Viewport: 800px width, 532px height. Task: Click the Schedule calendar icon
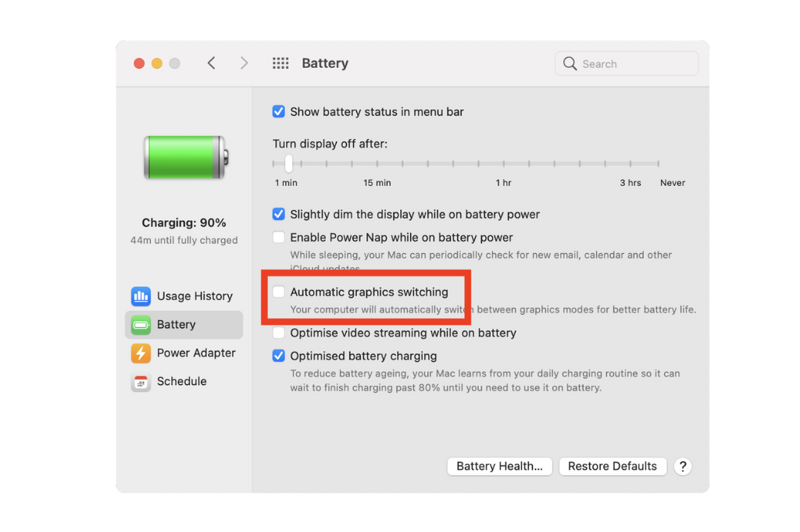point(141,381)
